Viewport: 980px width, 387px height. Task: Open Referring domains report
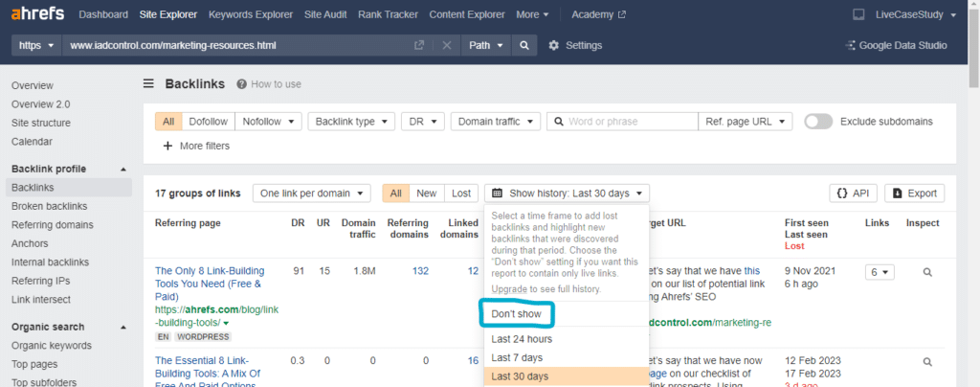coord(53,225)
